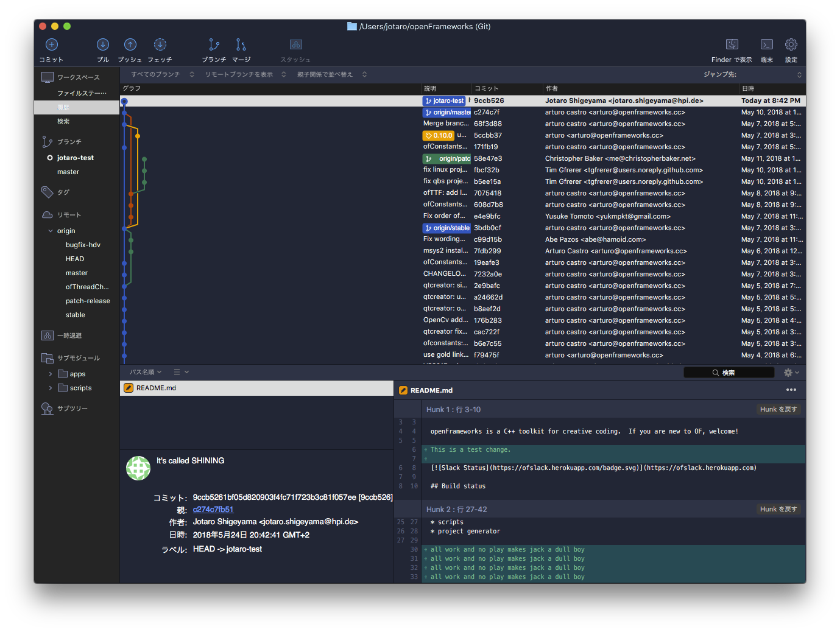Click the Fetch toolbar icon
The width and height of the screenshot is (840, 632).
coord(160,45)
